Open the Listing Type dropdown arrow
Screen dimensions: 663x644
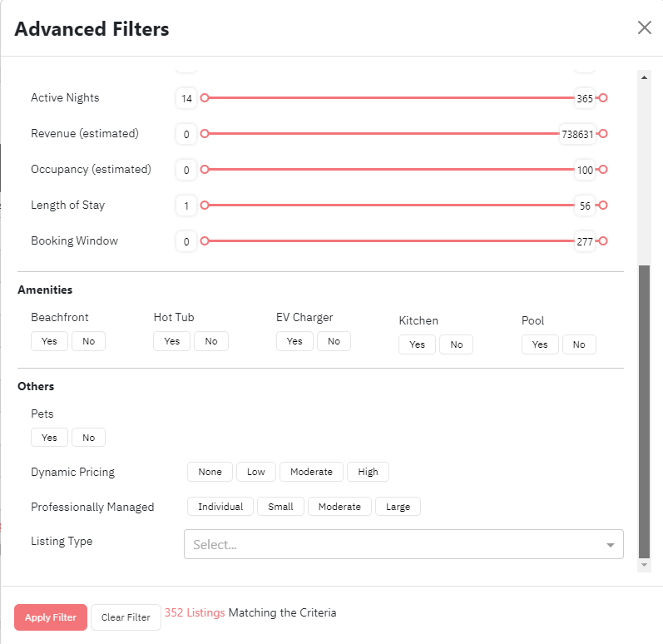point(610,545)
